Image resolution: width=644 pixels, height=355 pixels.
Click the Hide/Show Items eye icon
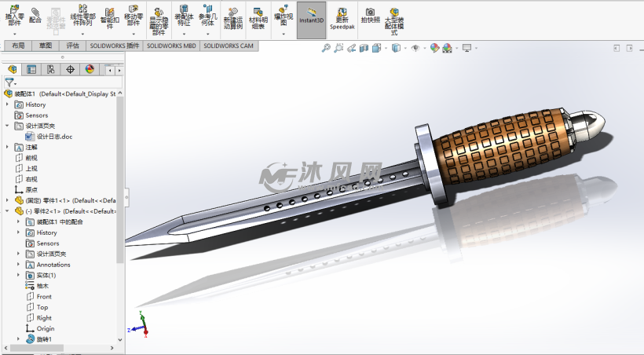[415, 48]
